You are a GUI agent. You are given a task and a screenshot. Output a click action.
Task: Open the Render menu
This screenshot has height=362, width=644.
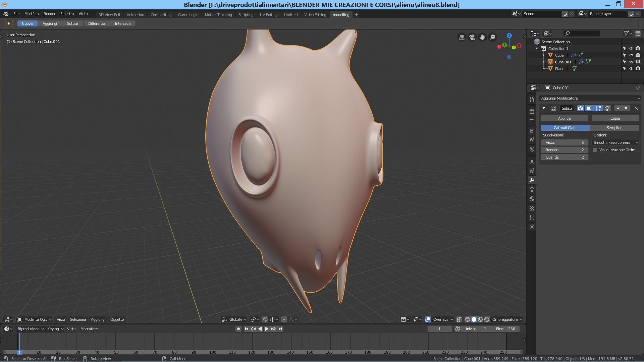point(49,14)
